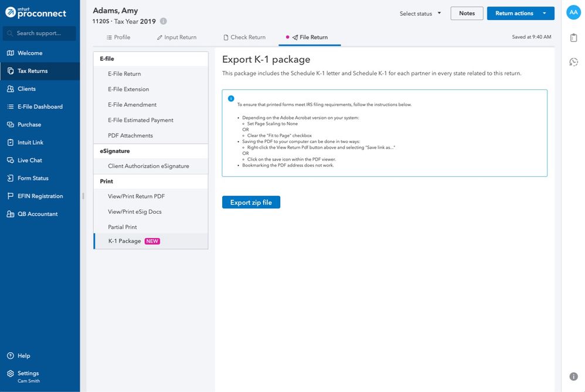Click the AA user avatar
585x392 pixels.
coord(573,13)
